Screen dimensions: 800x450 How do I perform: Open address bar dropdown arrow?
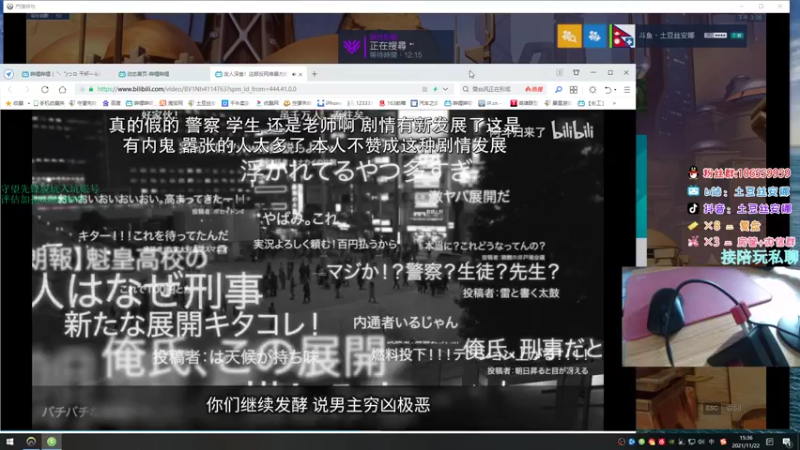tap(445, 89)
